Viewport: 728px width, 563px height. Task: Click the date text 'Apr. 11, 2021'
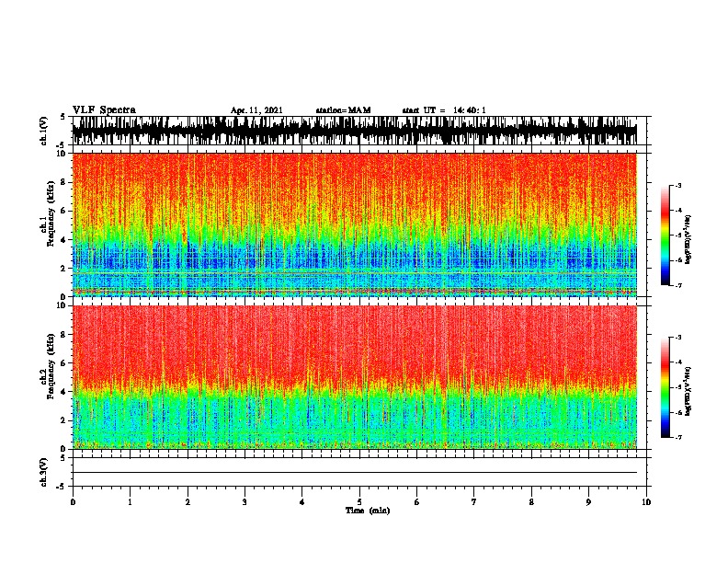pos(256,110)
